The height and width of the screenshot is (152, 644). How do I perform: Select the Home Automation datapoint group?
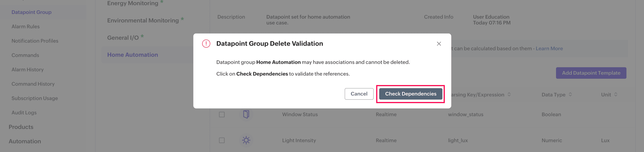[133, 55]
